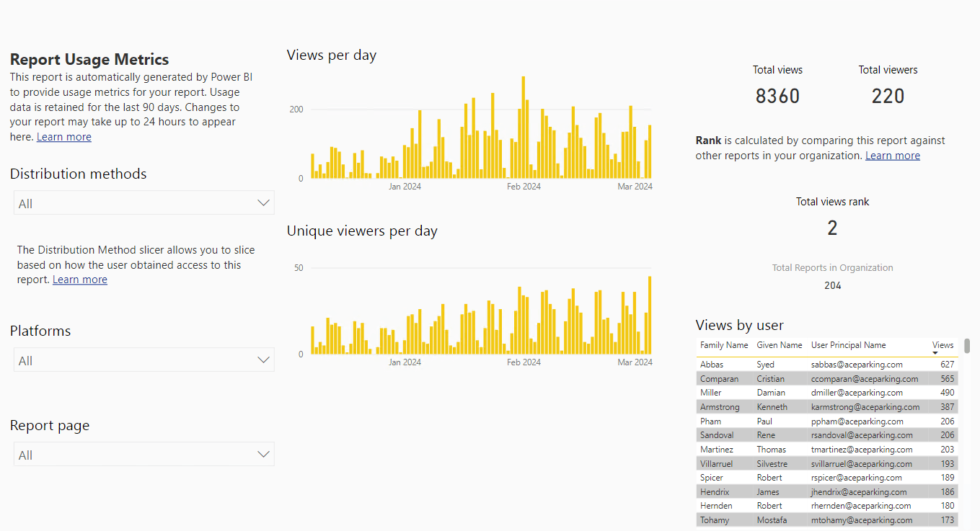The image size is (980, 531).
Task: Click the Views per day chart title
Action: 332,55
